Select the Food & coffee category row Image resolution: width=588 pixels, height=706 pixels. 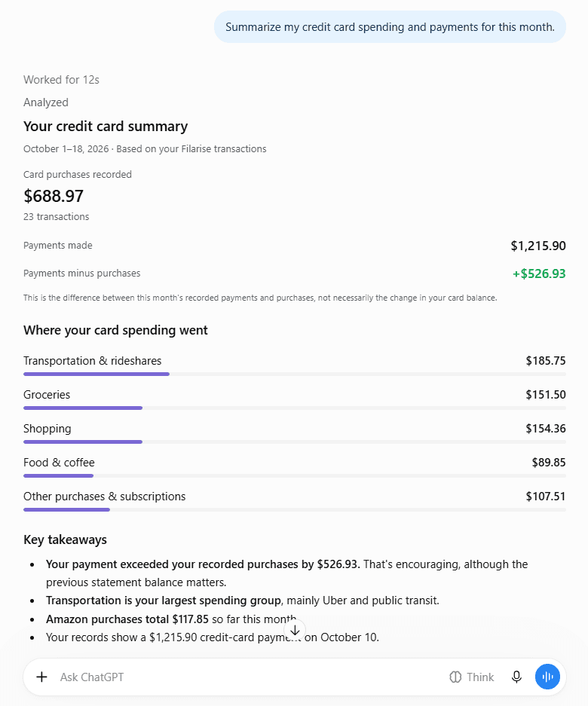click(295, 467)
